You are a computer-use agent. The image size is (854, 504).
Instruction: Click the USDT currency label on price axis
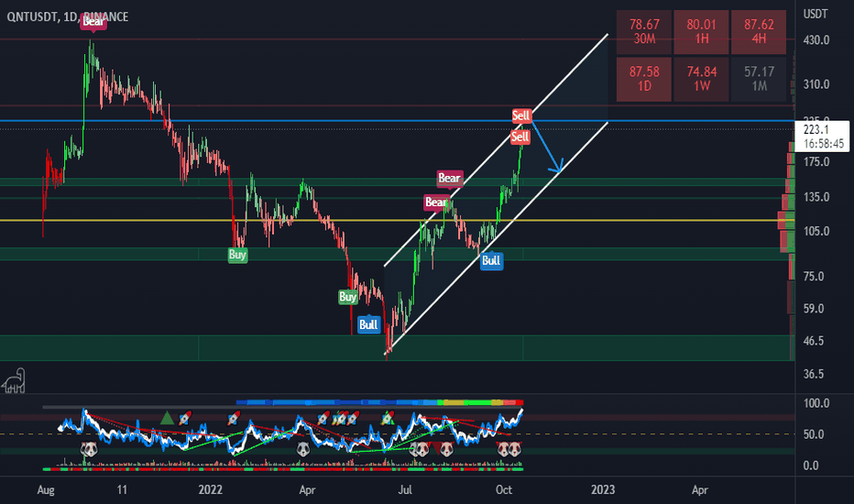(x=816, y=14)
